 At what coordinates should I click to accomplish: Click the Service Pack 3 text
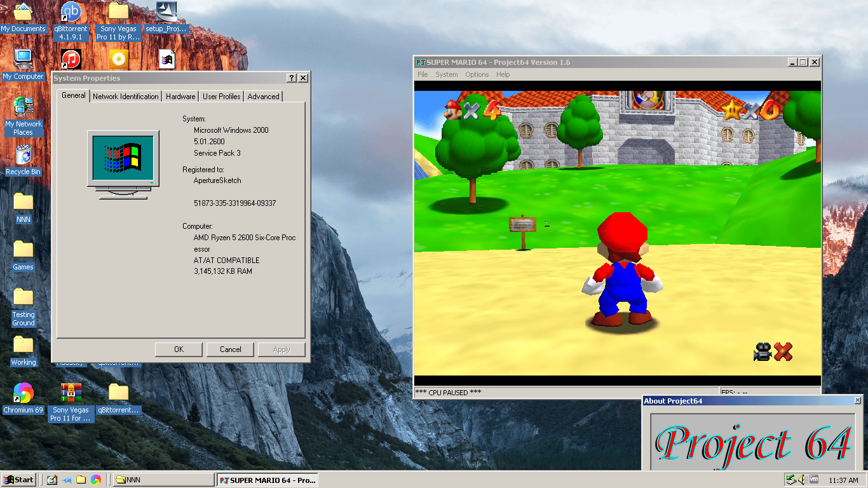click(217, 153)
